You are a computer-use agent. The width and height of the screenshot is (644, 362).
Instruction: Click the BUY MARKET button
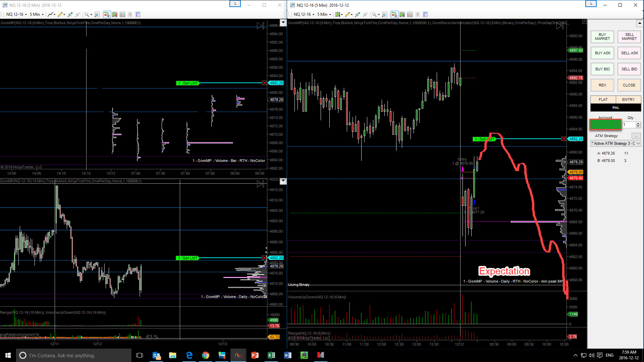click(602, 37)
